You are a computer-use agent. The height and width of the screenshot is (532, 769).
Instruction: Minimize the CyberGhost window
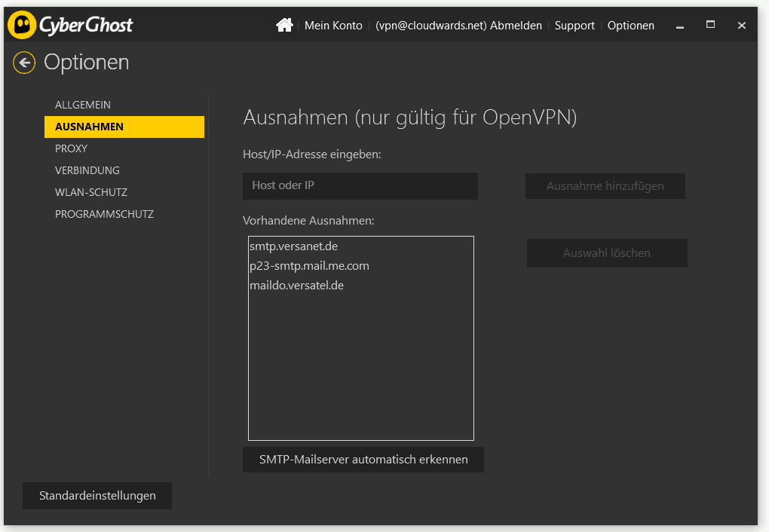pyautogui.click(x=680, y=26)
